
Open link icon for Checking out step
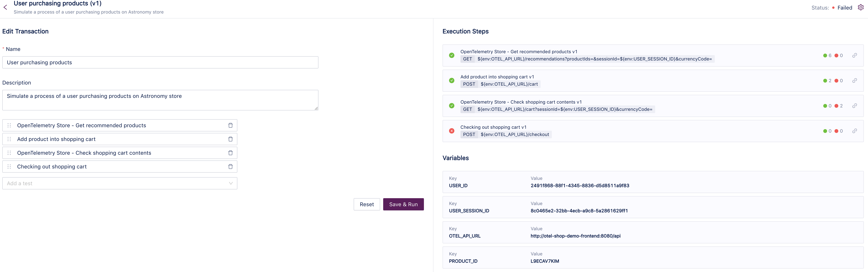[854, 131]
